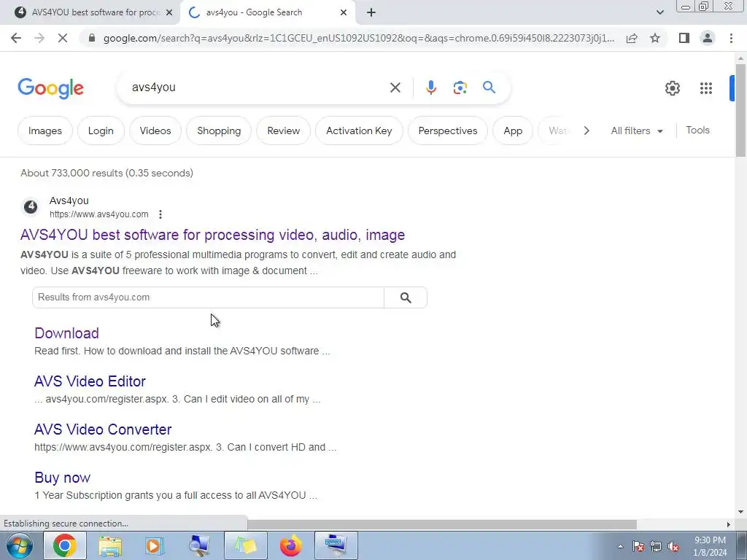Show hidden tray icons arrow
747x560 pixels.
[x=620, y=546]
